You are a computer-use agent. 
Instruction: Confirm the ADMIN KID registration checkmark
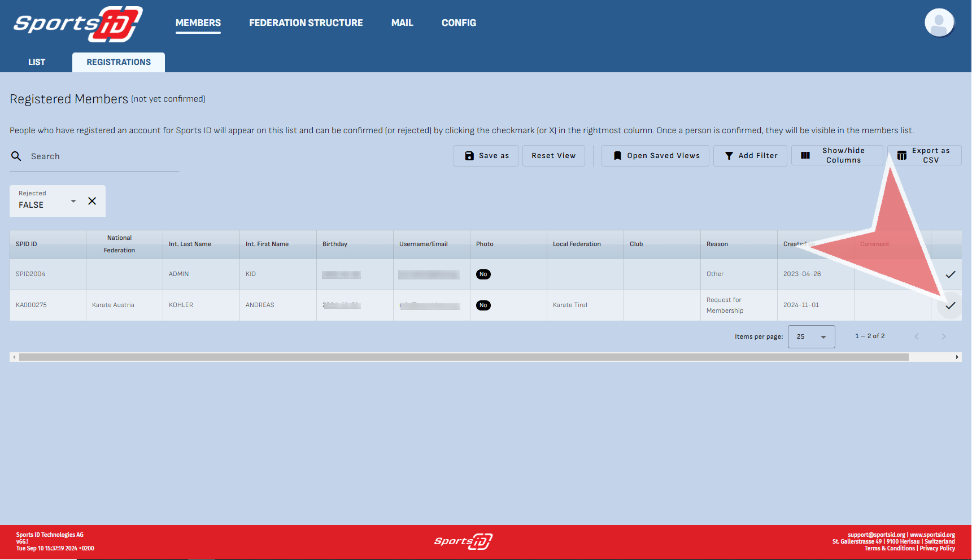(x=951, y=274)
